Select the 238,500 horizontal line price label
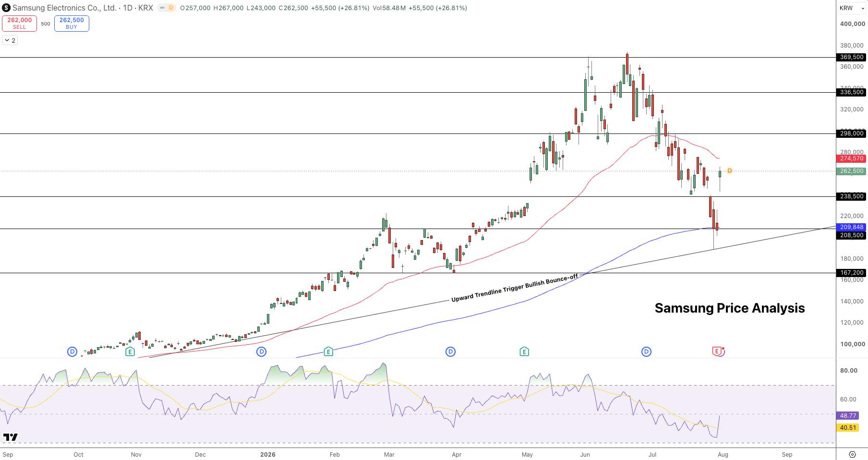868x460 pixels. tap(852, 196)
